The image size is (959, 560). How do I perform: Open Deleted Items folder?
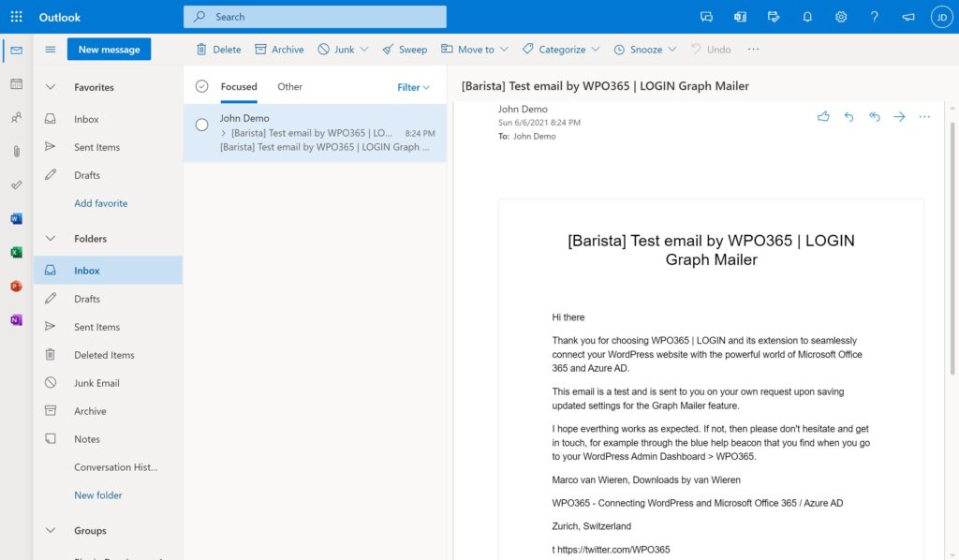click(109, 355)
